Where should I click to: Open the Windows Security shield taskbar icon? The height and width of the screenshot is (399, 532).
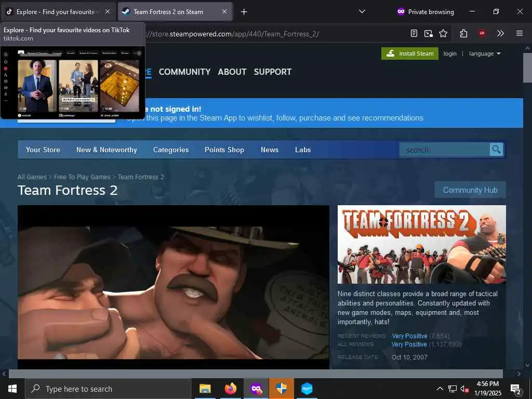[282, 389]
